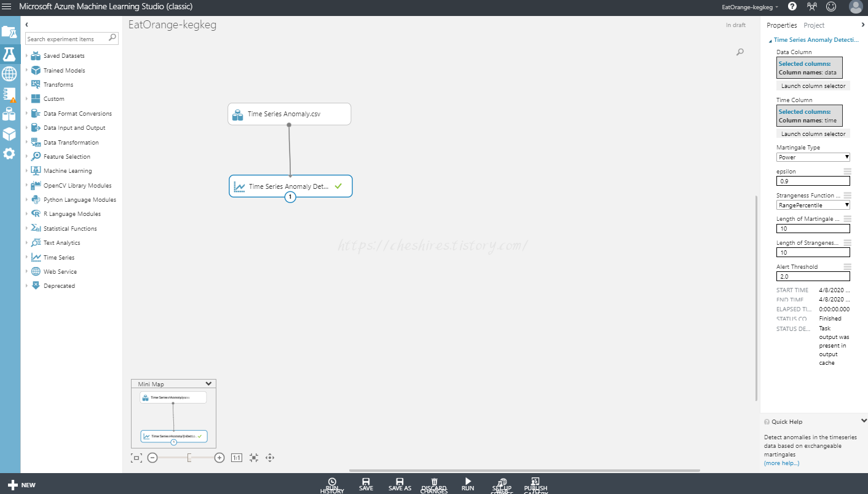868x494 pixels.
Task: Set zoom to actual size 1:1
Action: click(237, 458)
